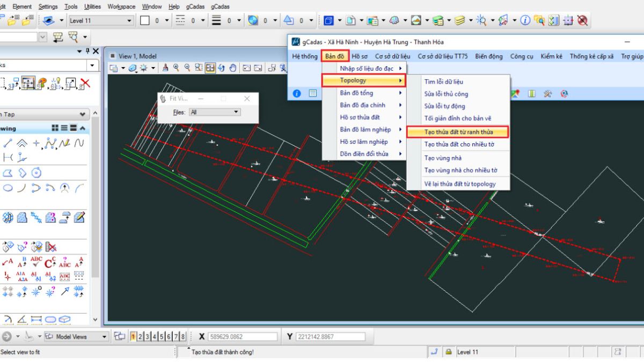The height and width of the screenshot is (362, 644).
Task: Collapse the Drawing task group chevron
Action: point(83,128)
